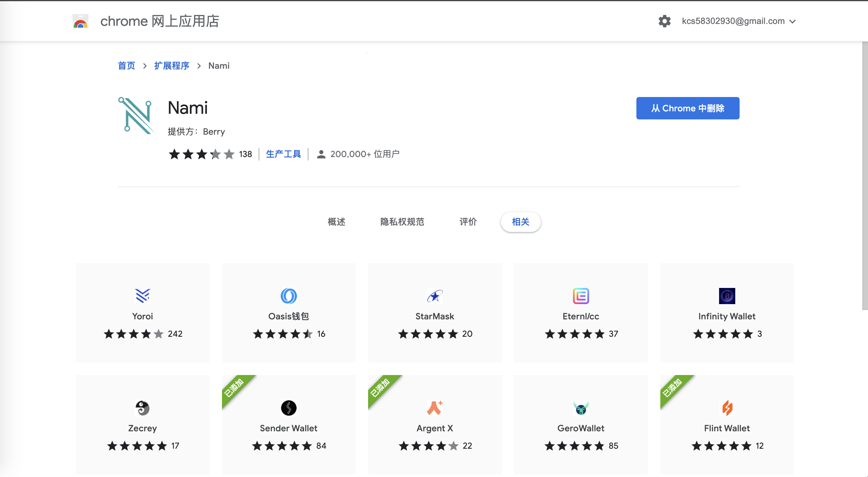Image resolution: width=868 pixels, height=477 pixels.
Task: Switch to the 评价 tab
Action: point(468,222)
